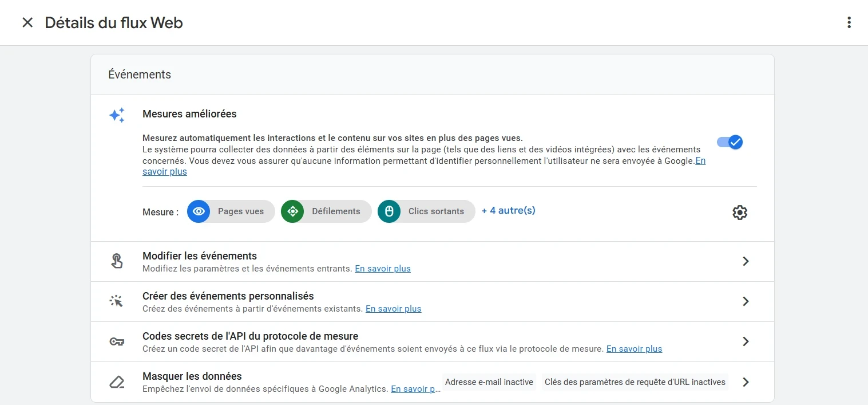Click the key icon beside Codes secrets de l'API

point(117,341)
